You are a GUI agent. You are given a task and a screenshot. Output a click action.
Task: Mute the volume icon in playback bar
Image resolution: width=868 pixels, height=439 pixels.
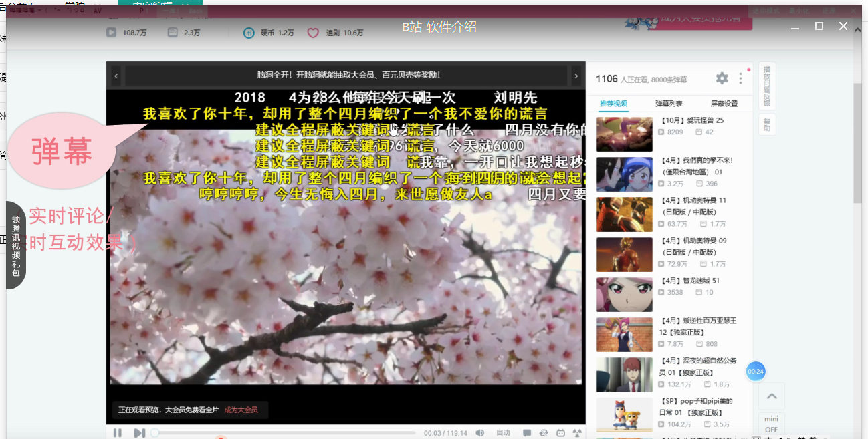pyautogui.click(x=479, y=432)
